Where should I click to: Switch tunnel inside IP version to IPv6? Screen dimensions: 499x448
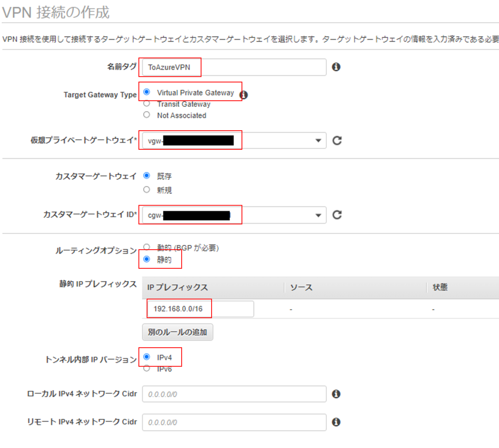click(146, 368)
